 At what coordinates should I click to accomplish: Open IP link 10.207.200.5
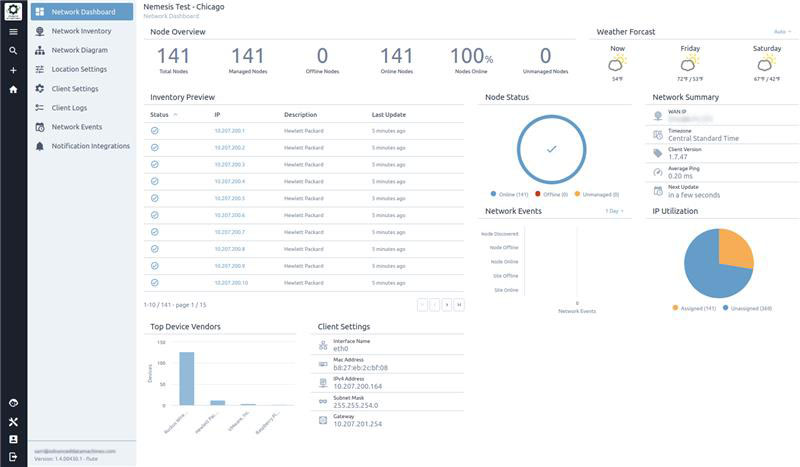coord(230,198)
